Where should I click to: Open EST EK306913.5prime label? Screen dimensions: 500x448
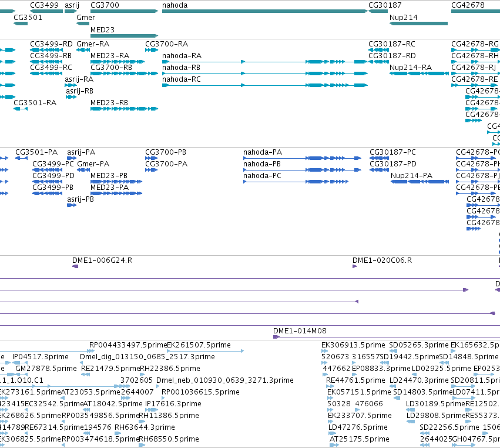353,345
